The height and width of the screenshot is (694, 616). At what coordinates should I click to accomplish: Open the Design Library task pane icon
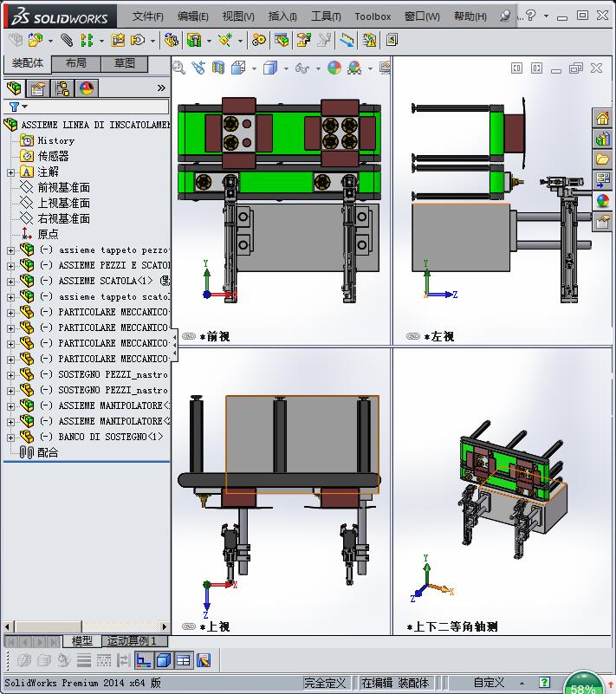coord(602,139)
